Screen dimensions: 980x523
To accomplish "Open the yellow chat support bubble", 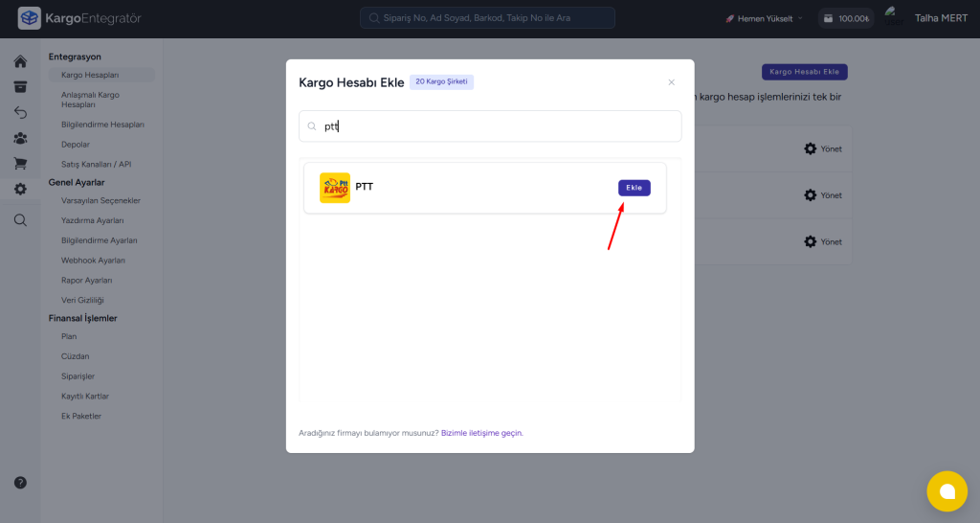I will (947, 491).
